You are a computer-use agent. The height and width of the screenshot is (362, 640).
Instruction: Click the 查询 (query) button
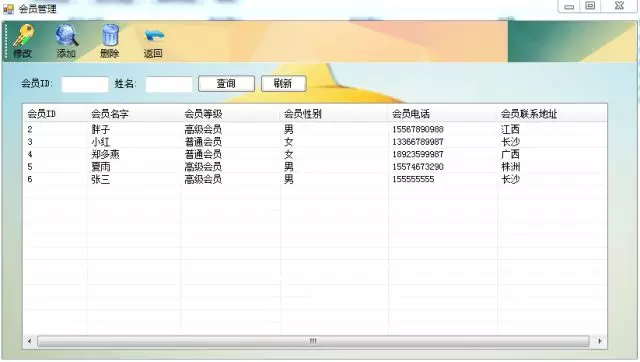226,84
